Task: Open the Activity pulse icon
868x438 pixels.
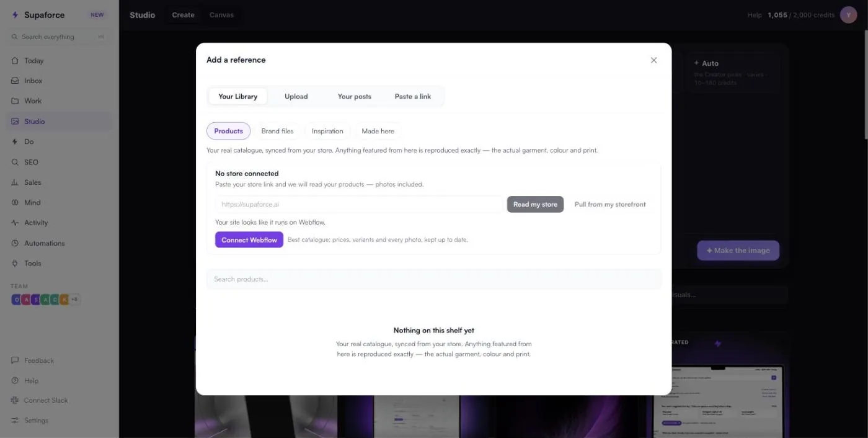Action: [15, 223]
